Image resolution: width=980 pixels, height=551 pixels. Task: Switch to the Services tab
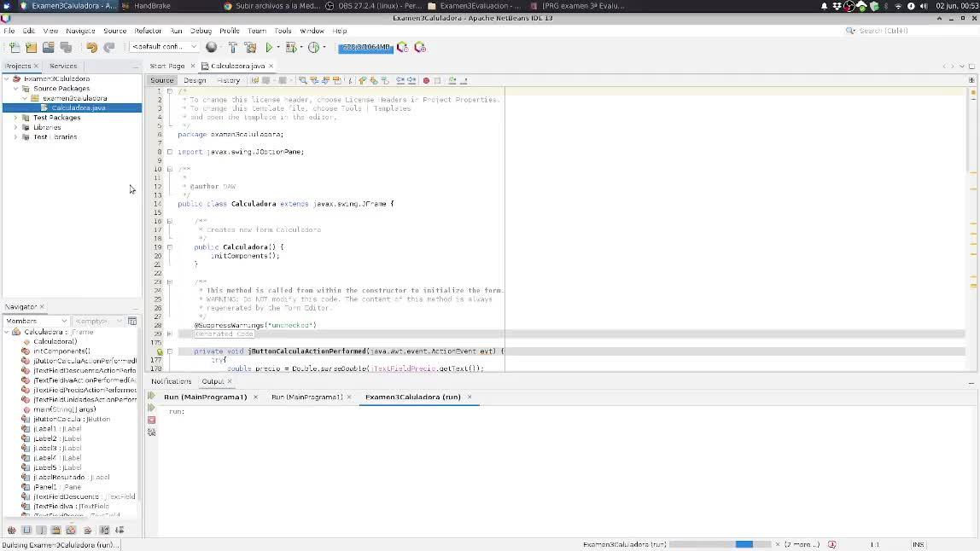pos(63,66)
